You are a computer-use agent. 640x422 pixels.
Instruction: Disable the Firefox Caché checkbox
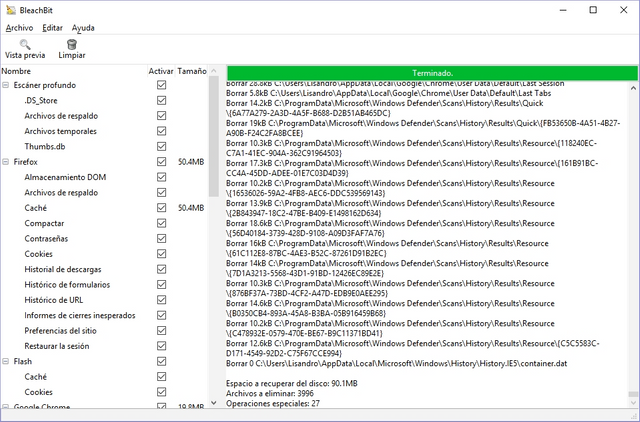(x=162, y=208)
